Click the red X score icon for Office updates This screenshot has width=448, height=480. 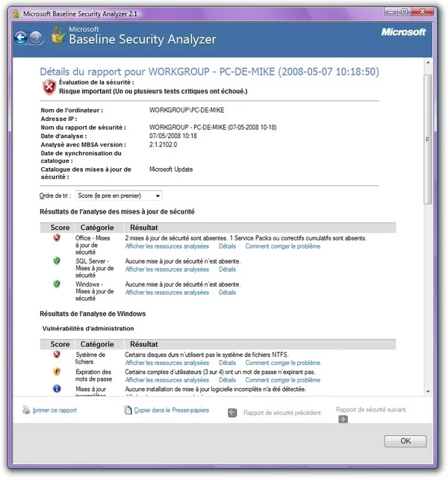pos(57,238)
